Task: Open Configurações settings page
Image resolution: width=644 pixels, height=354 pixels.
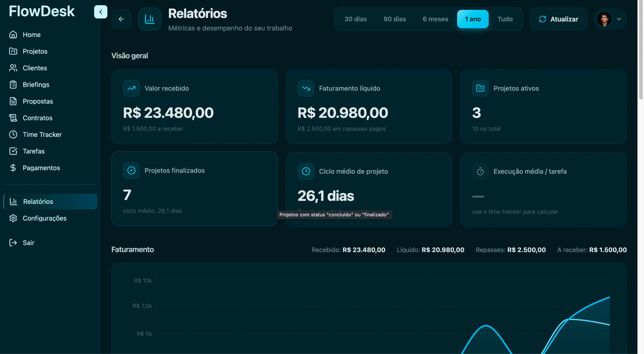Action: tap(50, 218)
